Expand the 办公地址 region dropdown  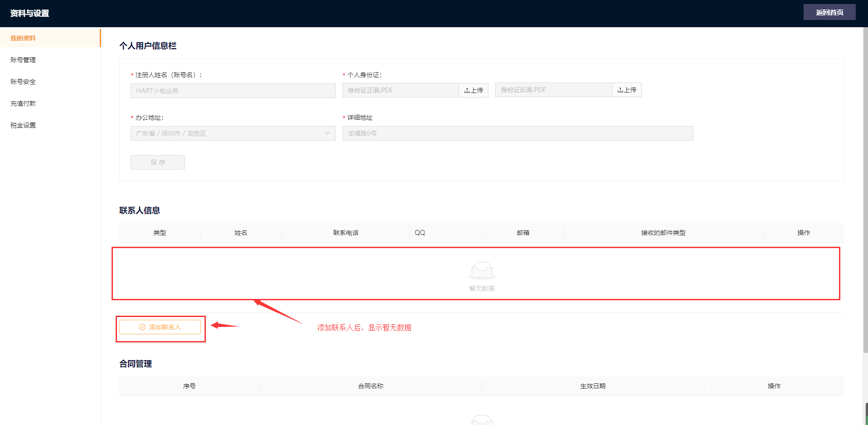(233, 133)
